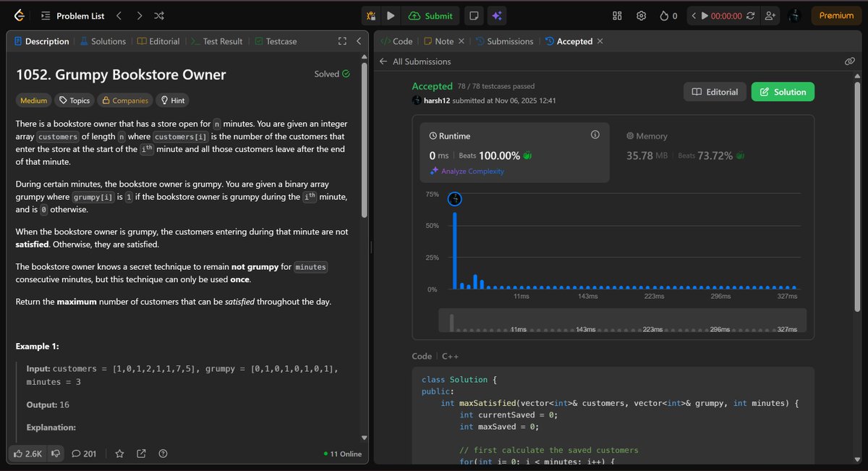Open the Editorial tab in left panel
Image resolution: width=868 pixels, height=471 pixels.
(158, 41)
